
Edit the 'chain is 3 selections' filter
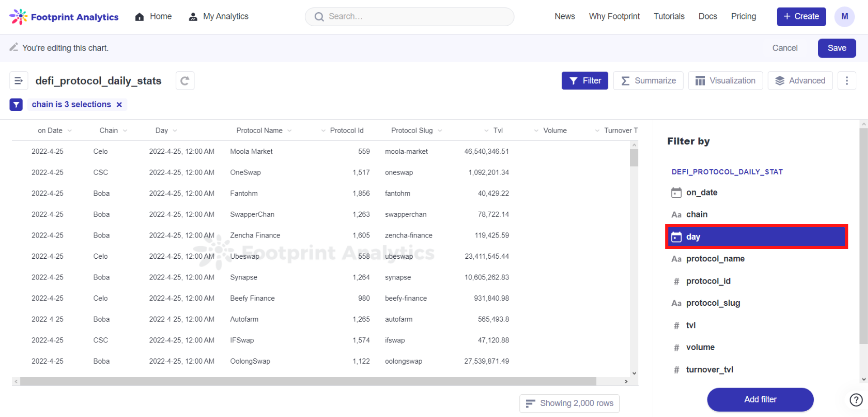(71, 104)
